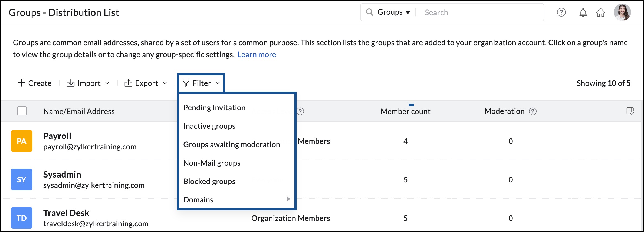Click the help icon next to Moderation
The height and width of the screenshot is (232, 644).
tap(533, 111)
